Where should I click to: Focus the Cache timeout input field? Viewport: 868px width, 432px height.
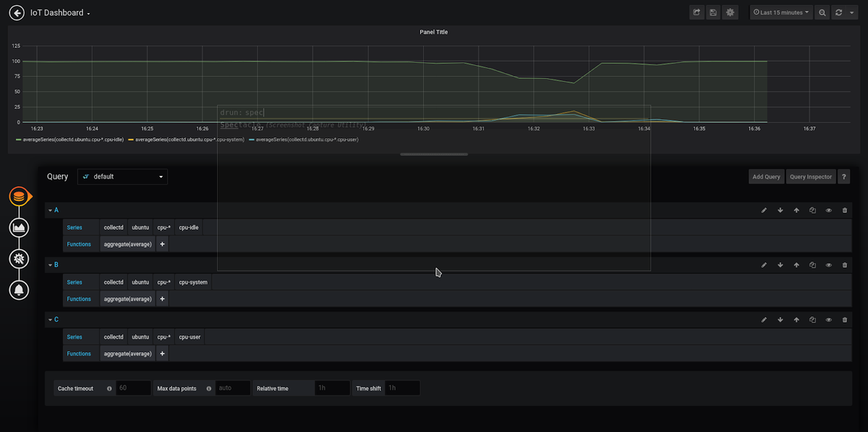(x=133, y=389)
